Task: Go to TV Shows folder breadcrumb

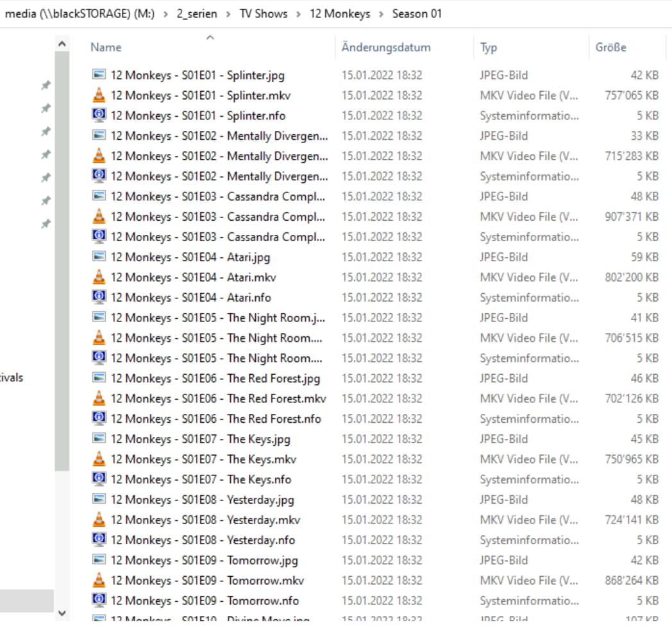Action: click(x=264, y=13)
